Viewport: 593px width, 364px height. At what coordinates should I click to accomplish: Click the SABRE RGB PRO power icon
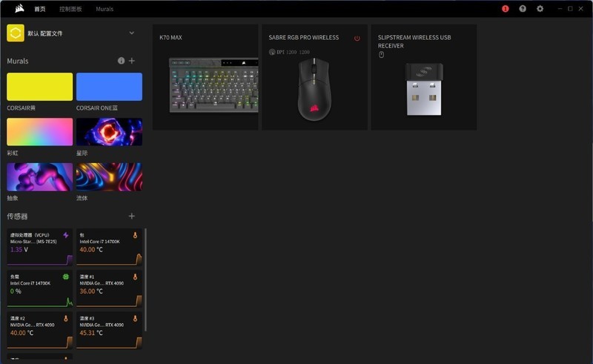(x=357, y=39)
